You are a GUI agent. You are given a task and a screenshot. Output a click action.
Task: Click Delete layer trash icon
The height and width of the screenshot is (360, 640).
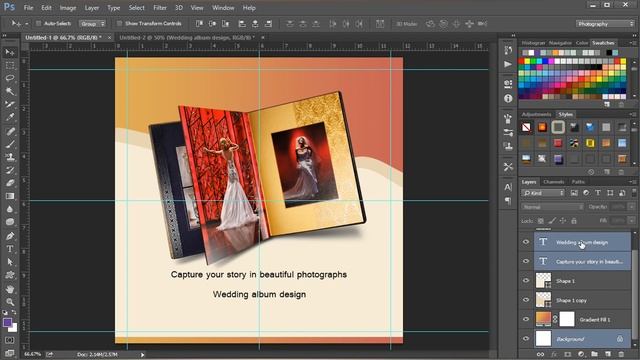[621, 354]
